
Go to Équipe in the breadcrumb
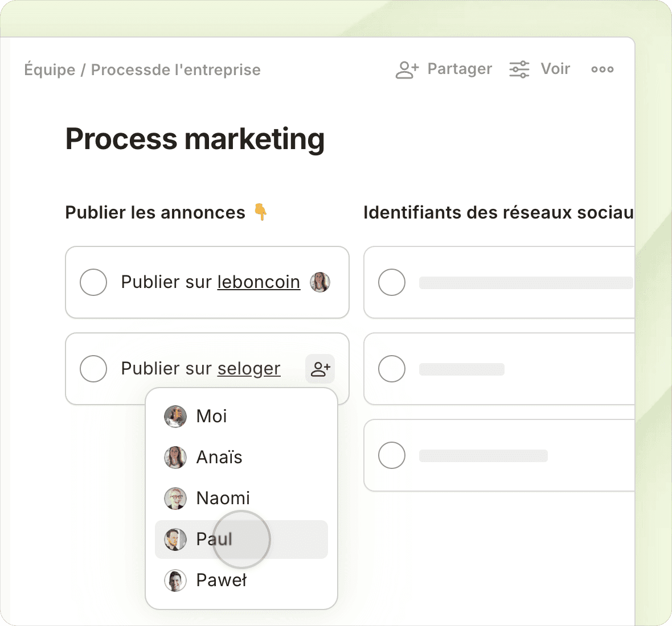tap(50, 70)
